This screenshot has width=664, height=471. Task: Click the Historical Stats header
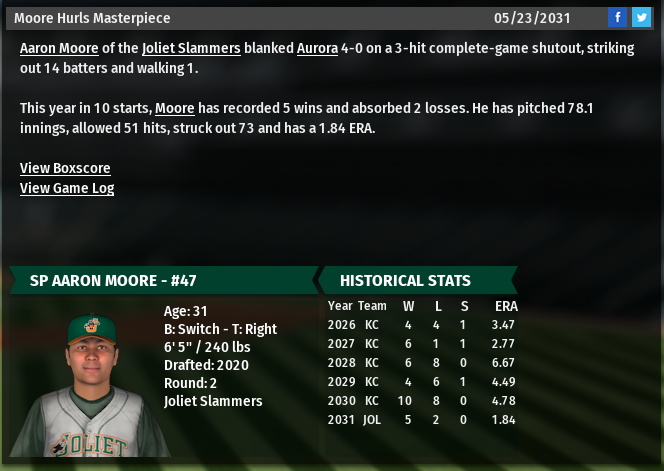coord(405,280)
